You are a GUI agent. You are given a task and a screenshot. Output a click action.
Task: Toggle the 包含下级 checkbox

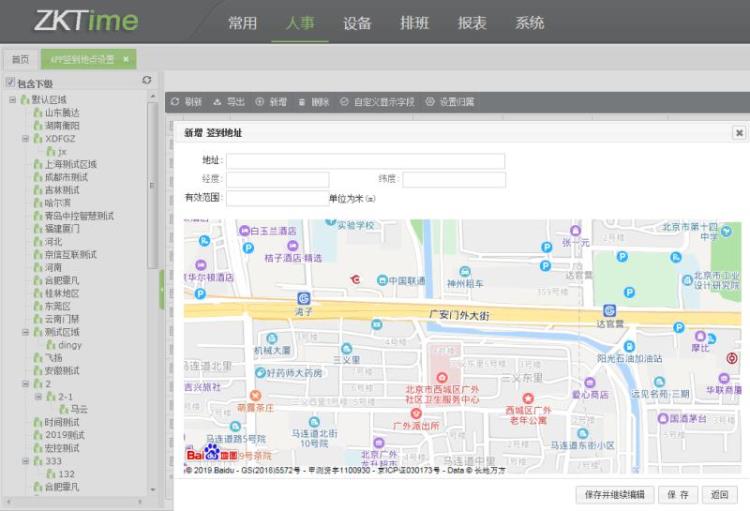coord(10,83)
